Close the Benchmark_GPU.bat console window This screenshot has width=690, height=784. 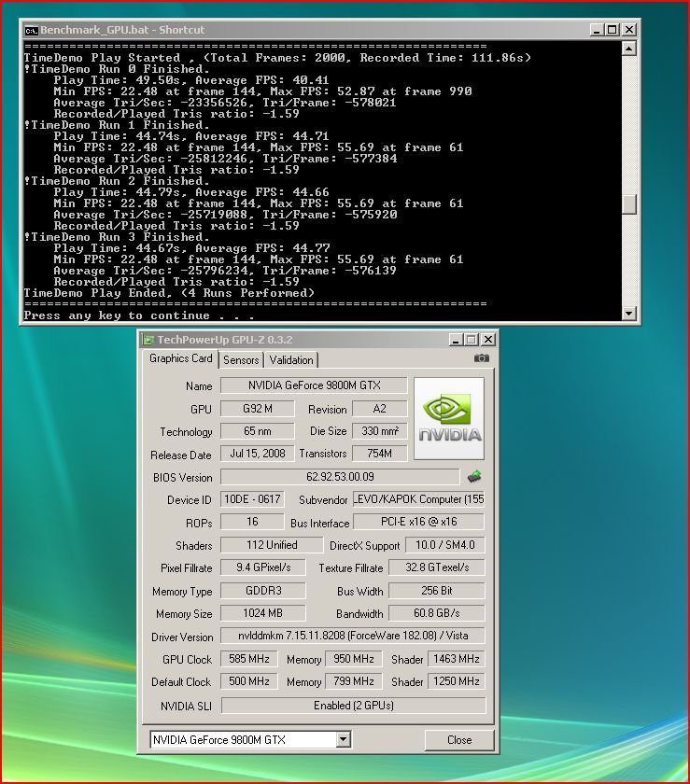[629, 30]
